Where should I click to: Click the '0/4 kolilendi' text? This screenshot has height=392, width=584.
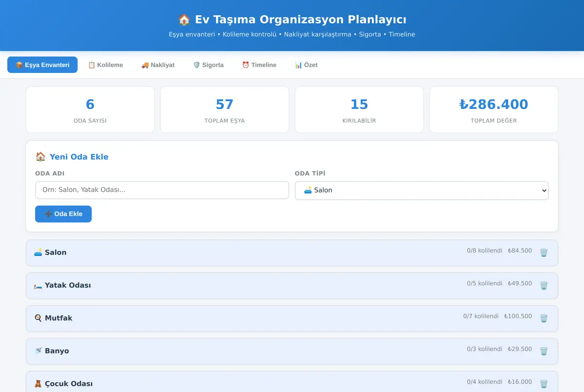(484, 382)
